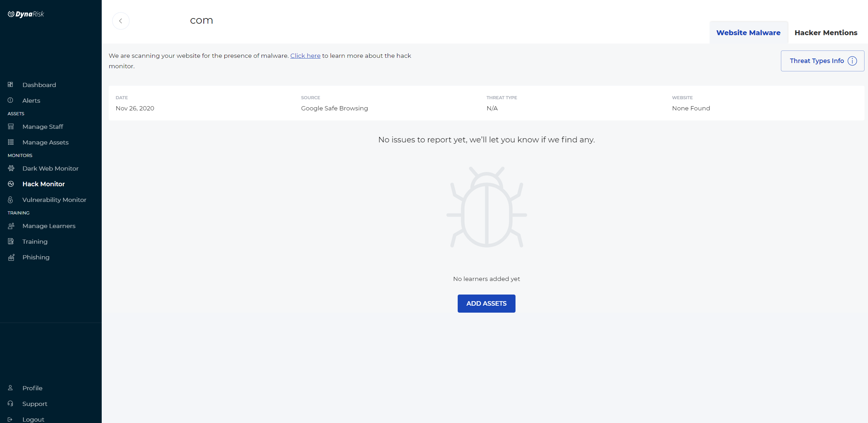
Task: Open the Hack Monitor menu item
Action: pos(44,184)
